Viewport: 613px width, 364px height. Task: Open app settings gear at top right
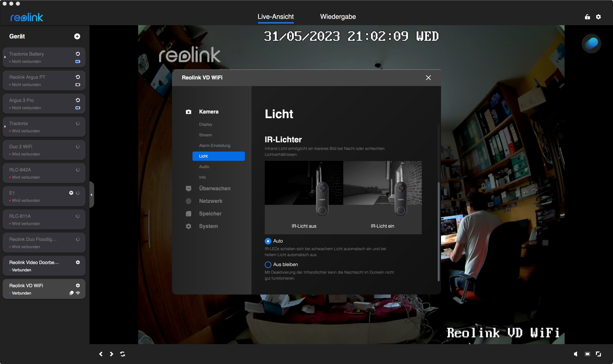click(x=598, y=17)
